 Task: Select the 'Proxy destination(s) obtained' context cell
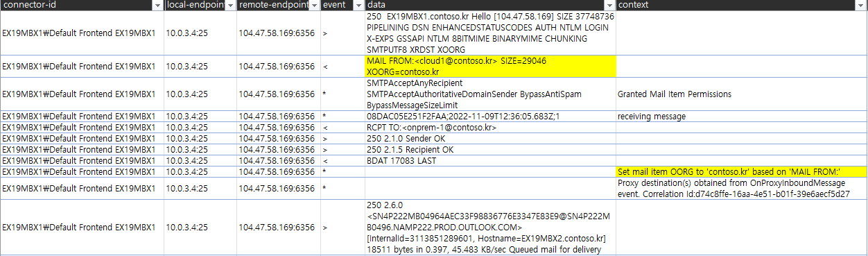(x=741, y=188)
